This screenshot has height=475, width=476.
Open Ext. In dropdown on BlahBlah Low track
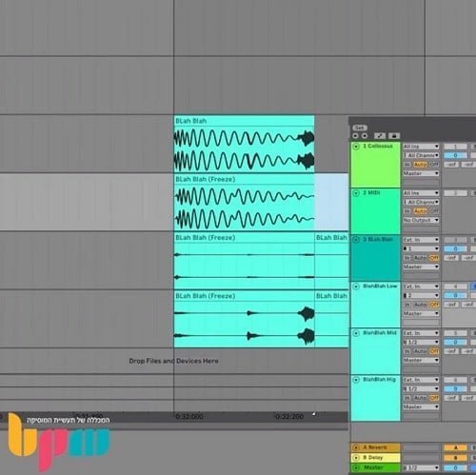click(421, 287)
